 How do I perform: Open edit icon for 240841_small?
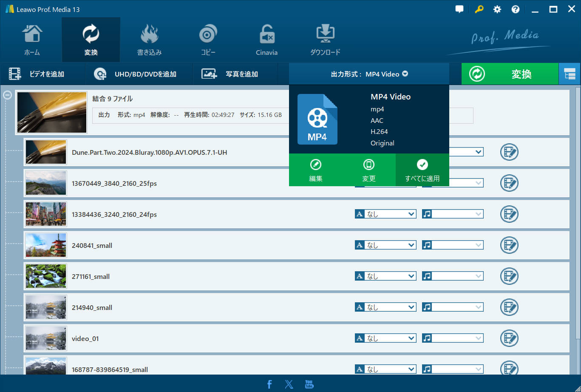coord(509,245)
